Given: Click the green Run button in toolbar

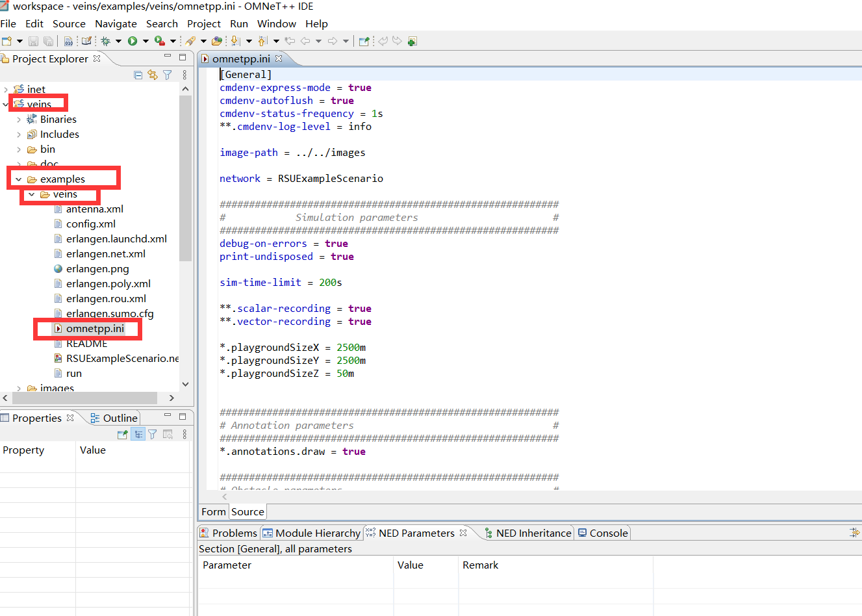Looking at the screenshot, I should pos(133,41).
